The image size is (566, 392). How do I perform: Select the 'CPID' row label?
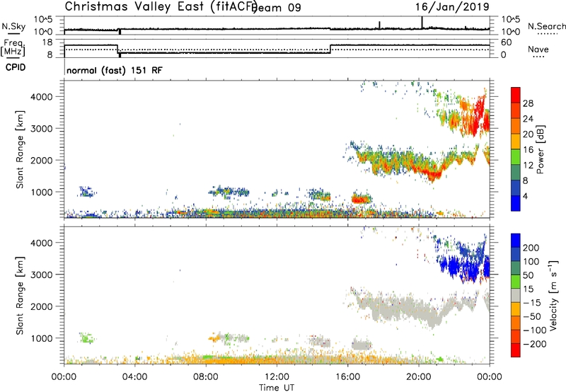16,67
